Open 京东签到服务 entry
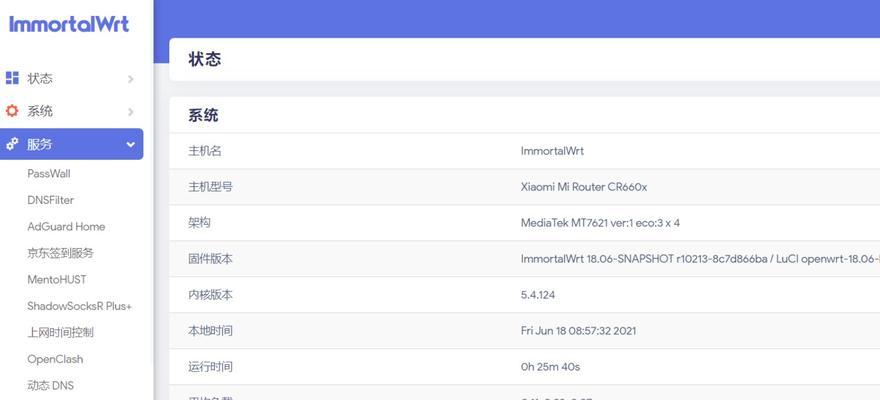The width and height of the screenshot is (880, 400). [60, 253]
